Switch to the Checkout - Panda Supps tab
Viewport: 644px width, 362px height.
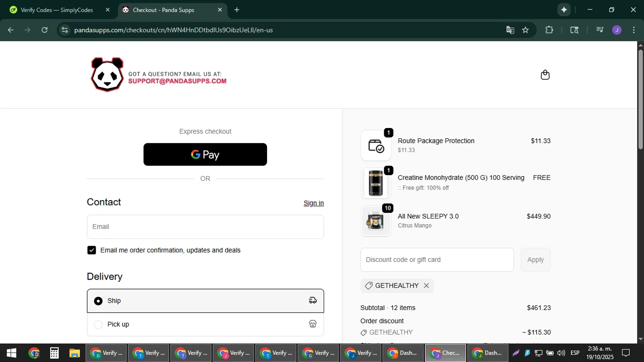coord(172,10)
